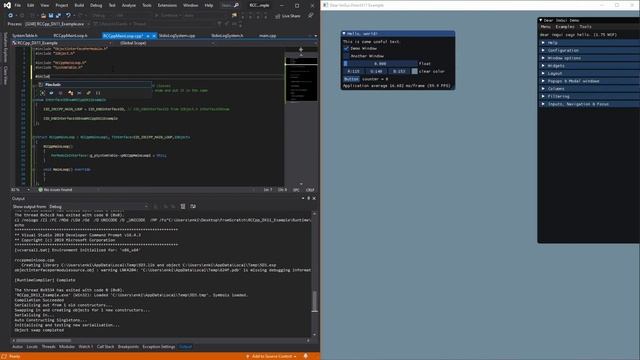Click the notifications bell in status bar

pyautogui.click(x=306, y=356)
